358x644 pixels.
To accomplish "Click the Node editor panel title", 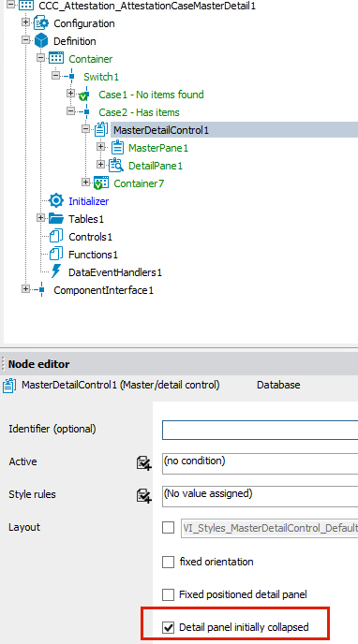I will [x=39, y=364].
